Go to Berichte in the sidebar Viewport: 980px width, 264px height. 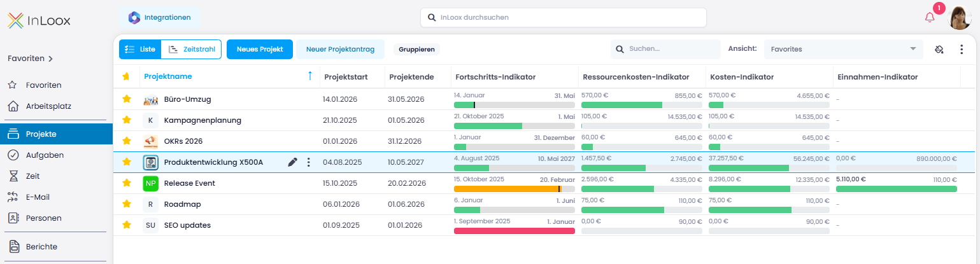click(x=41, y=247)
